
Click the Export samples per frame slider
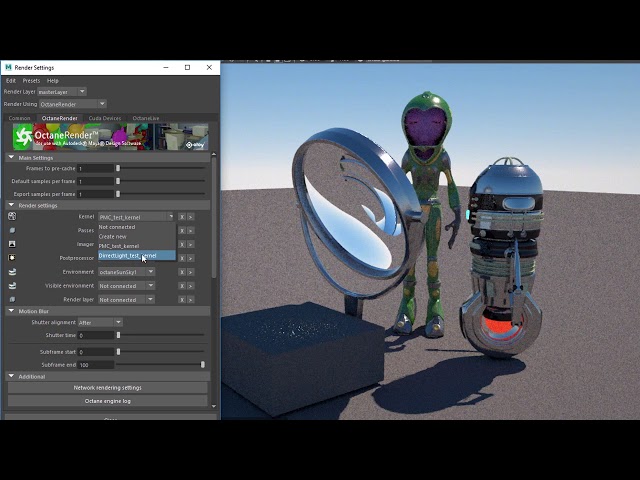(x=160, y=194)
